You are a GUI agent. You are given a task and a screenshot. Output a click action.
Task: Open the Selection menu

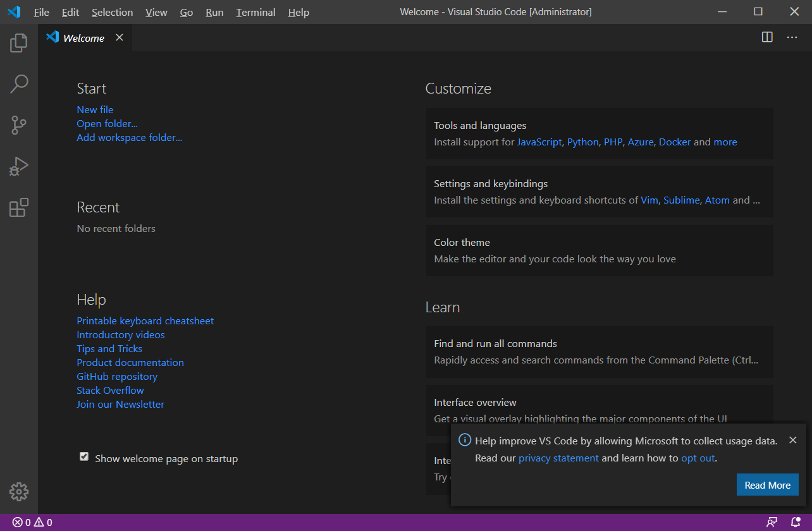pos(112,12)
